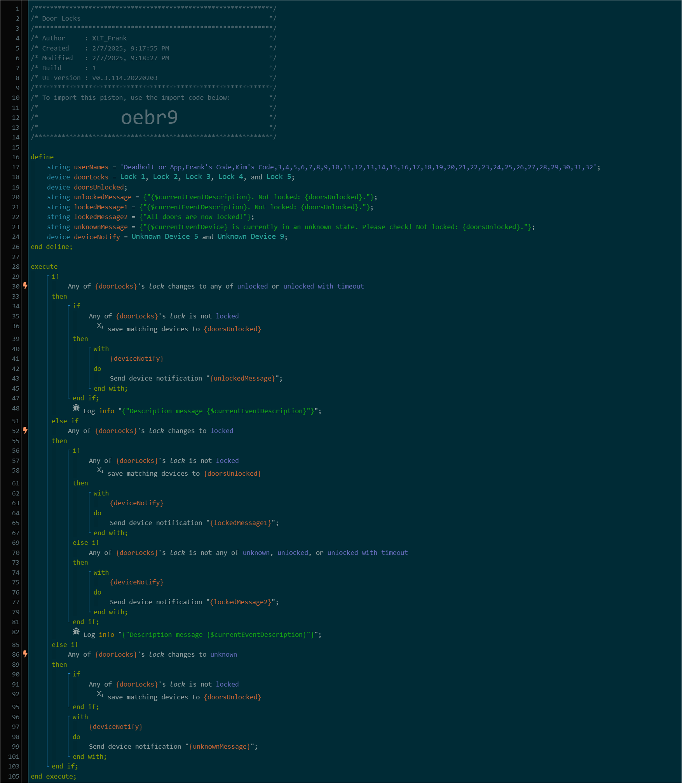Screen dimensions: 687x784
Task: Click {deviceNotify} on line 97
Action: tap(116, 727)
